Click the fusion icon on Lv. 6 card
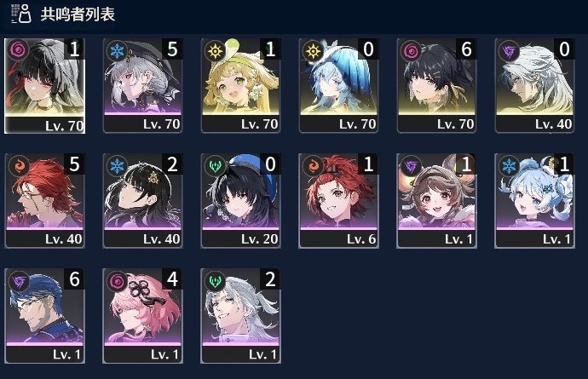The image size is (588, 379). (x=313, y=165)
